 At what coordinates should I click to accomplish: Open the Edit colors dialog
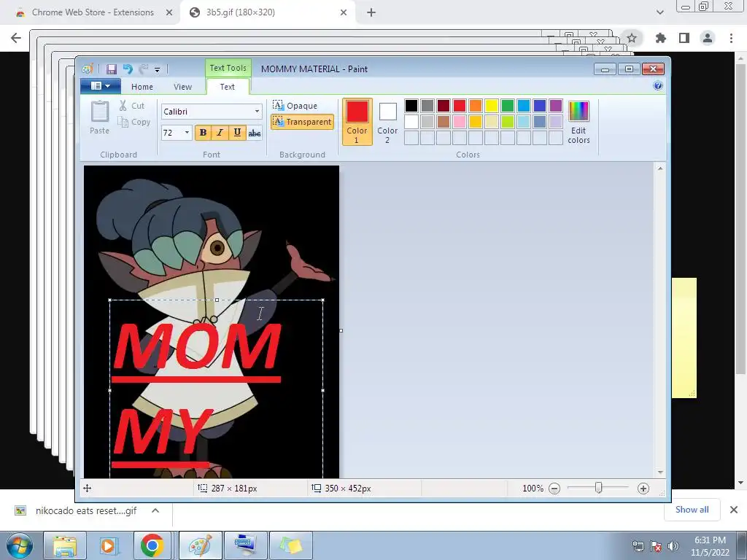[578, 122]
